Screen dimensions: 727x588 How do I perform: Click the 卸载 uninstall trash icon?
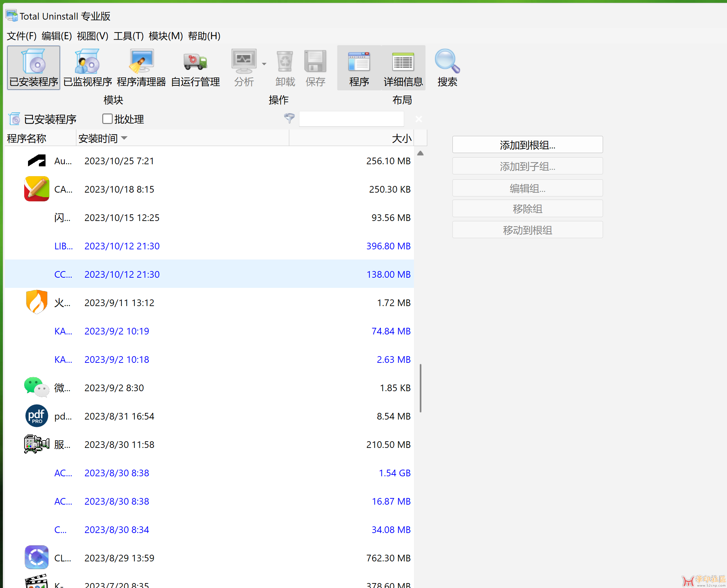click(x=285, y=62)
